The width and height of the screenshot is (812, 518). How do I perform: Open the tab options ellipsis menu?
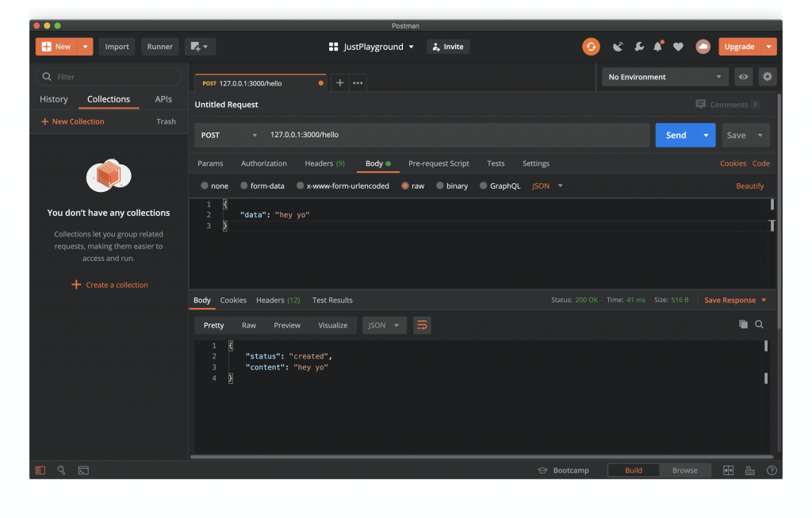(358, 82)
